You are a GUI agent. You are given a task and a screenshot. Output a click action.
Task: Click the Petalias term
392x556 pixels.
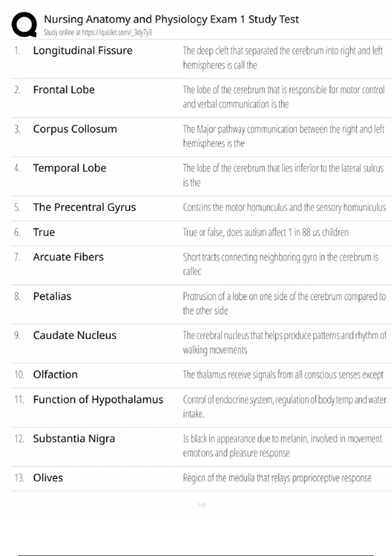click(52, 296)
